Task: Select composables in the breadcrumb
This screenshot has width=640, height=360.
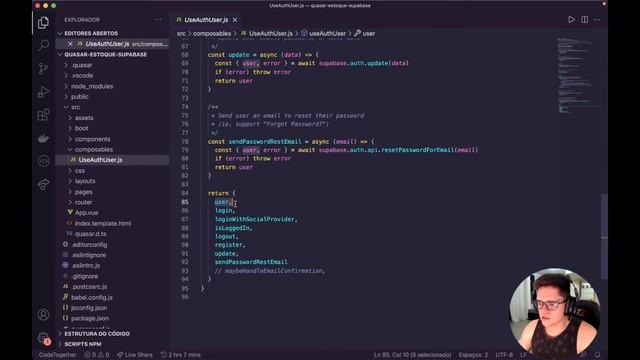Action: click(212, 33)
